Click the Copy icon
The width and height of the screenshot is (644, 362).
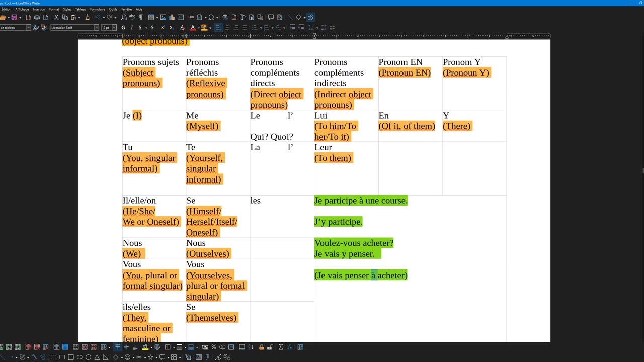click(x=64, y=18)
